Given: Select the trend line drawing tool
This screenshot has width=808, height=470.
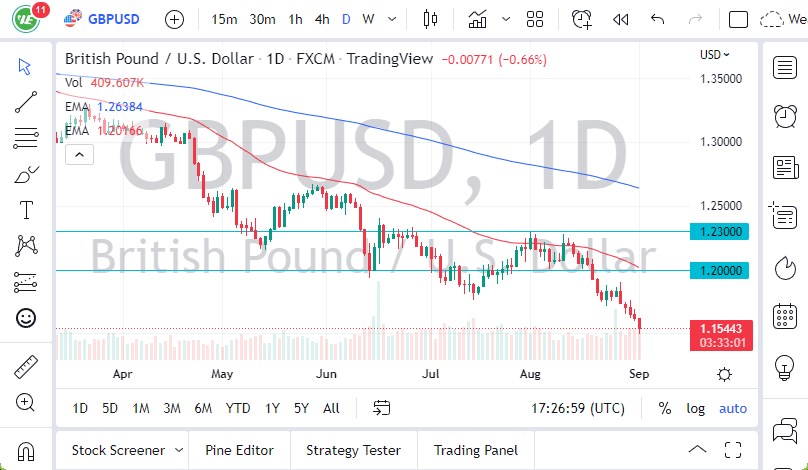Looking at the screenshot, I should pyautogui.click(x=26, y=102).
